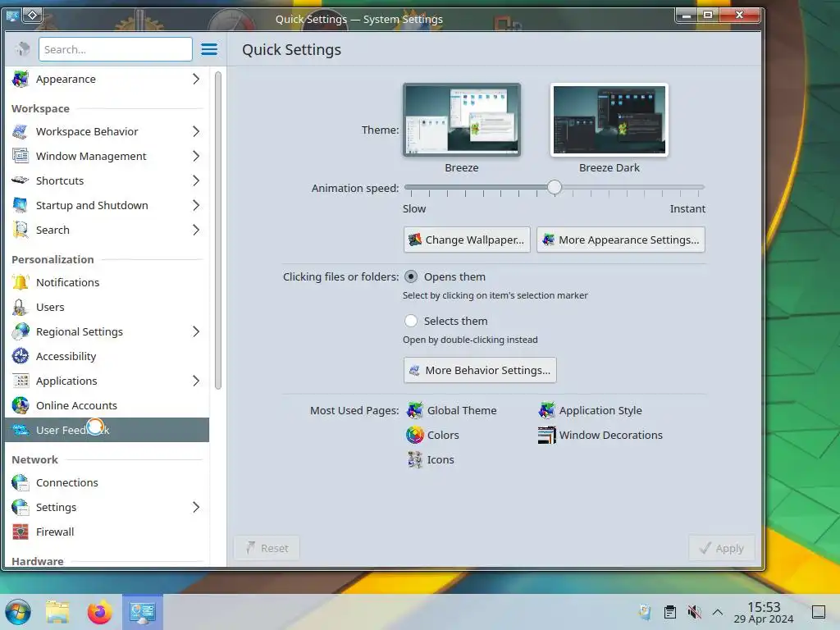The width and height of the screenshot is (840, 630).
Task: Expand the Workspace Behavior chevron
Action: [196, 131]
